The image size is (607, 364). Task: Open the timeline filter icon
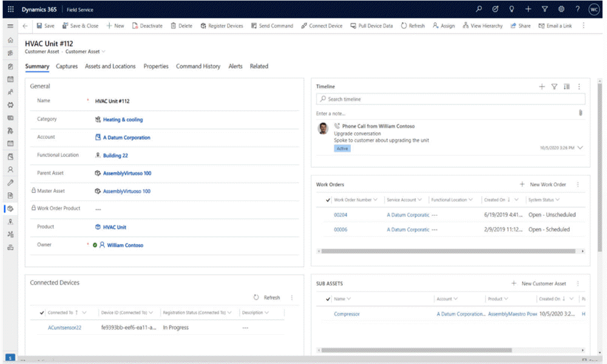554,86
